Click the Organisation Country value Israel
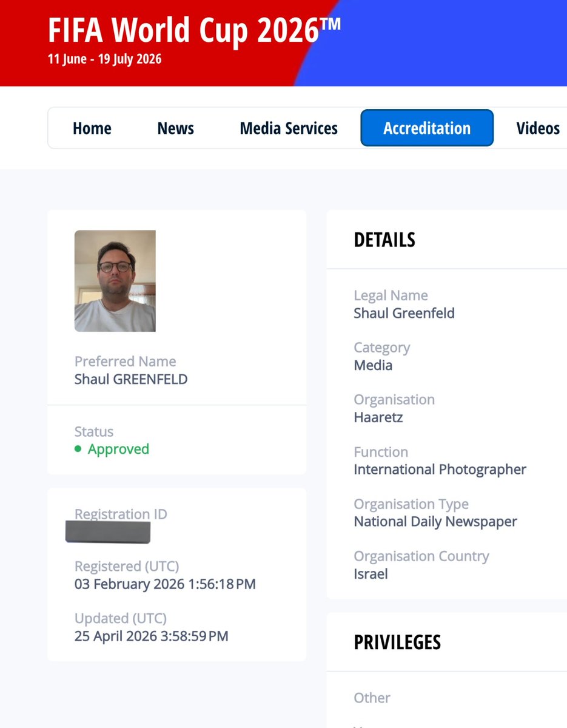Viewport: 567px width, 728px height. [371, 574]
